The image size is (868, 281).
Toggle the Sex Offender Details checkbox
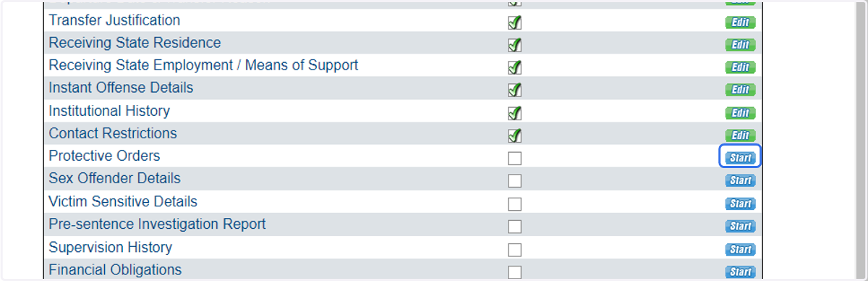tap(515, 181)
